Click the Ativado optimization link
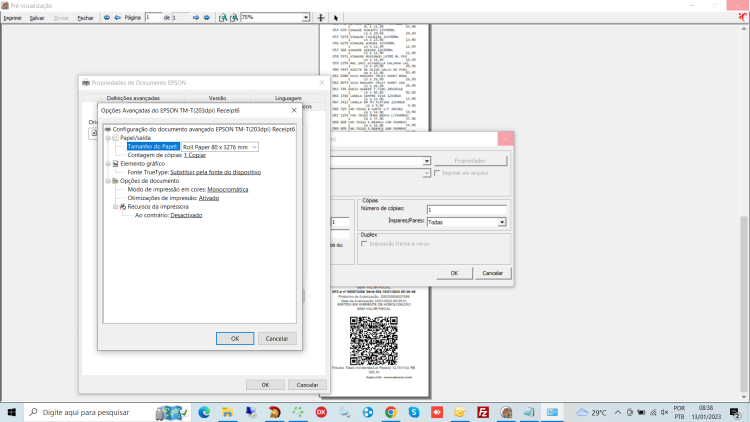The width and height of the screenshot is (750, 422). pyautogui.click(x=209, y=198)
